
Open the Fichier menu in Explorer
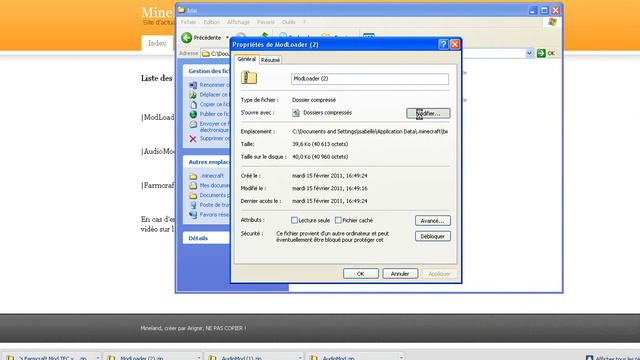[188, 22]
